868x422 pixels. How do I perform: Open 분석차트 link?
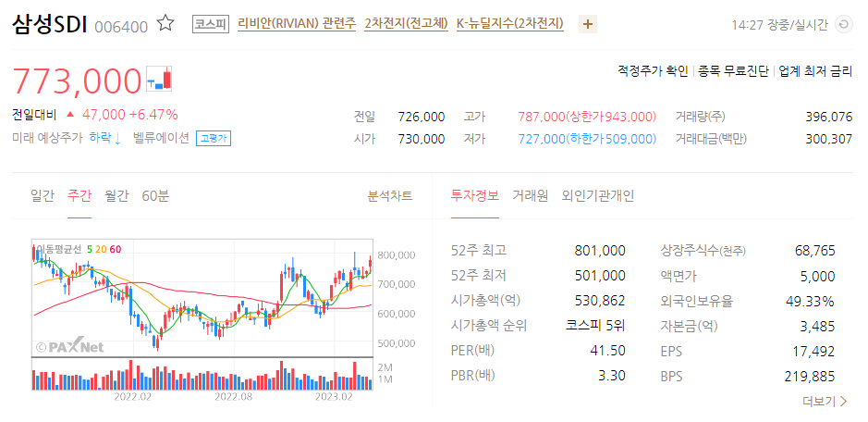point(390,196)
